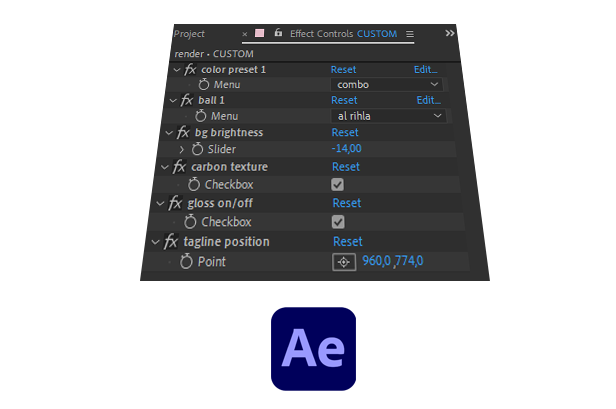
Task: Open the ball 1 al rihla dropdown
Action: coord(388,117)
